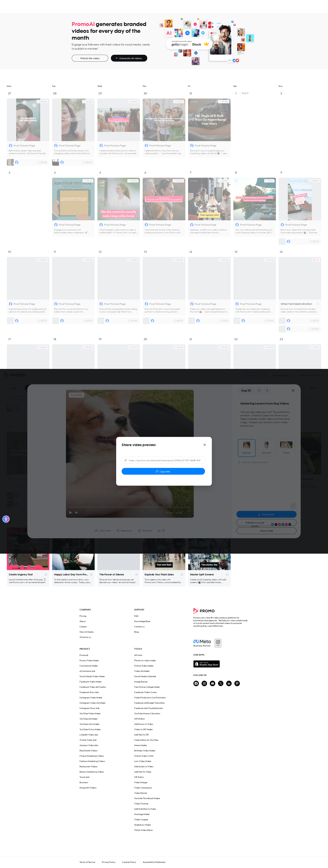Click info icon on Happy Labor Day card
The image size is (328, 868).
[91, 575]
